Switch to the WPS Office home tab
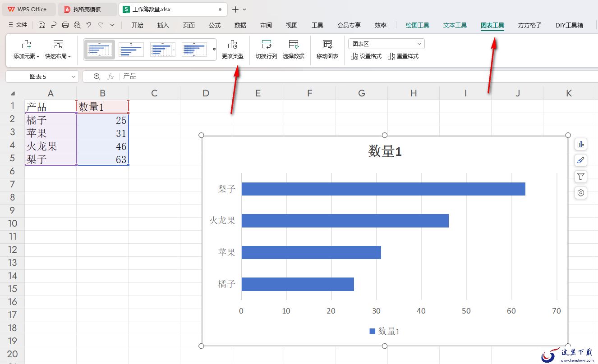Screen dimensions: 598x364 28,9
